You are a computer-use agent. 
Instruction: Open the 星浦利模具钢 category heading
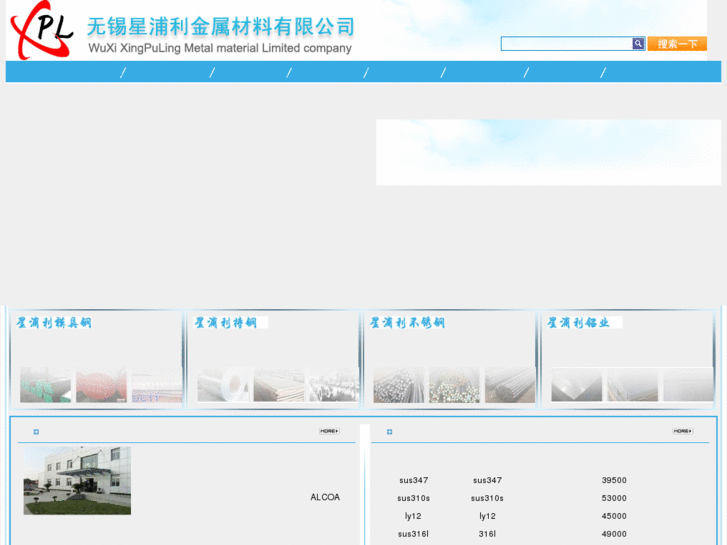coord(54,322)
